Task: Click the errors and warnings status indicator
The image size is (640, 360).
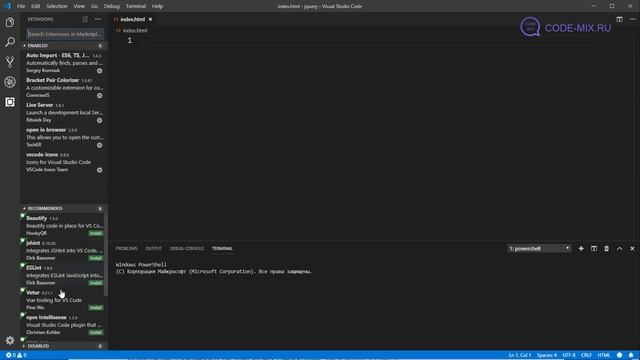Action: (x=16, y=355)
